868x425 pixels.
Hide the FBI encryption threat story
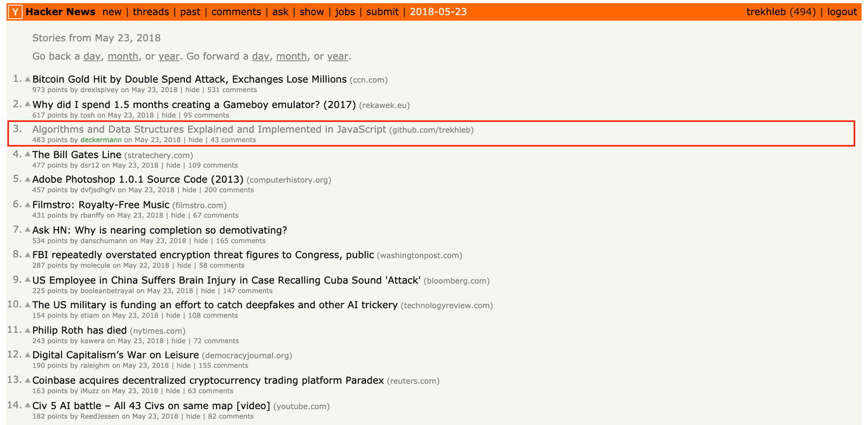pos(184,266)
